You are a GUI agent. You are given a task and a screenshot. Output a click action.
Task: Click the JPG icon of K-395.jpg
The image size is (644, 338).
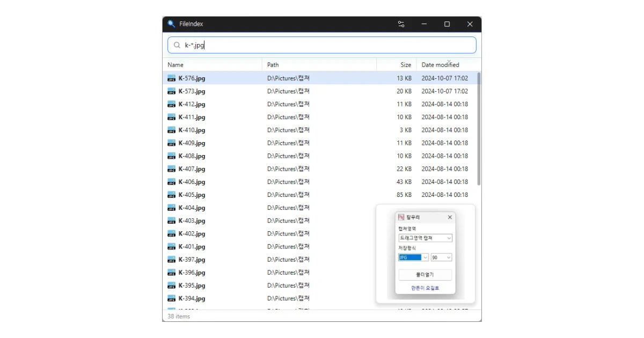point(172,285)
